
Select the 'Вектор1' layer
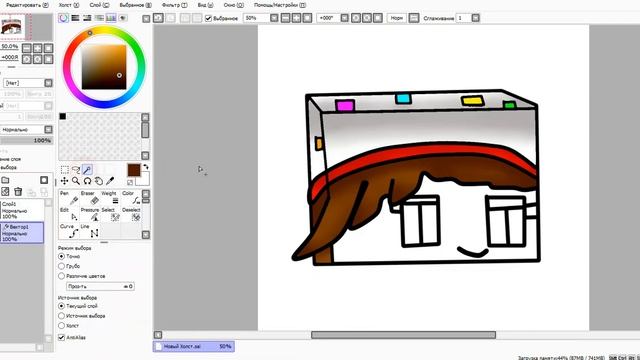point(22,233)
